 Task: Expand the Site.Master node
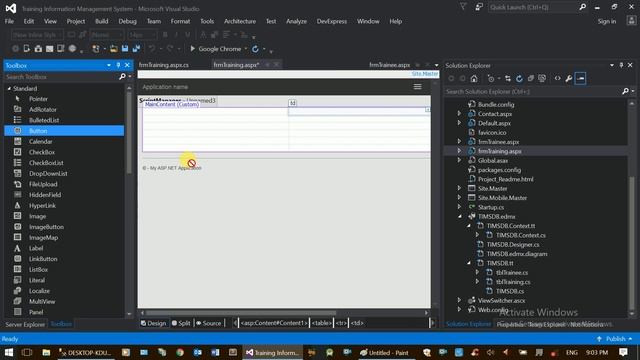click(459, 188)
